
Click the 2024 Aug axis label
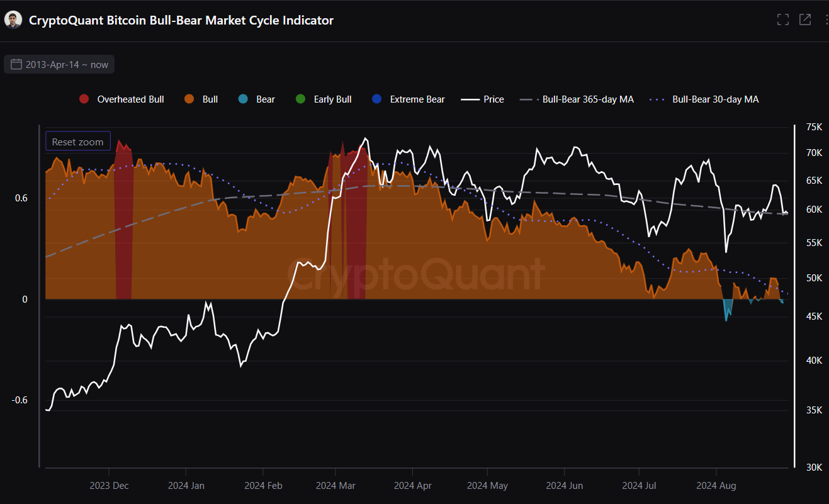tap(716, 486)
